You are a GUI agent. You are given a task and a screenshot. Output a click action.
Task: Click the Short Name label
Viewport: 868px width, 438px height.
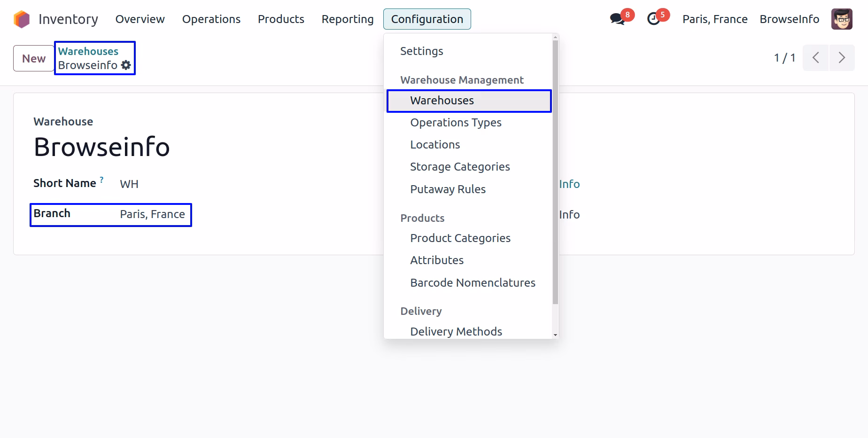click(65, 183)
